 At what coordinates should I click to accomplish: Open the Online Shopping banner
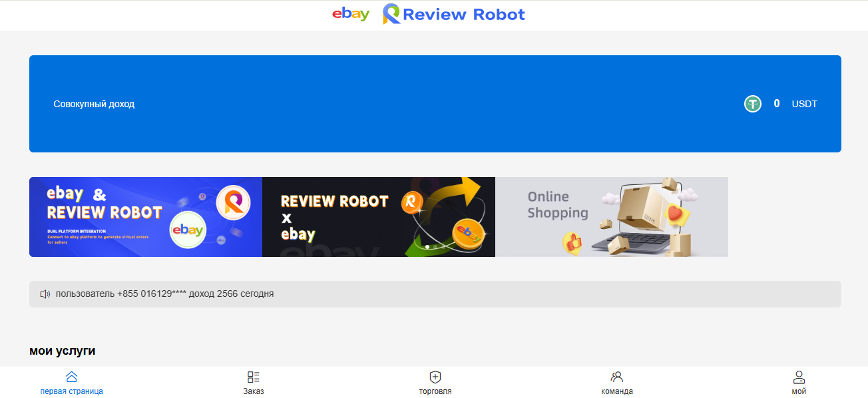[612, 217]
